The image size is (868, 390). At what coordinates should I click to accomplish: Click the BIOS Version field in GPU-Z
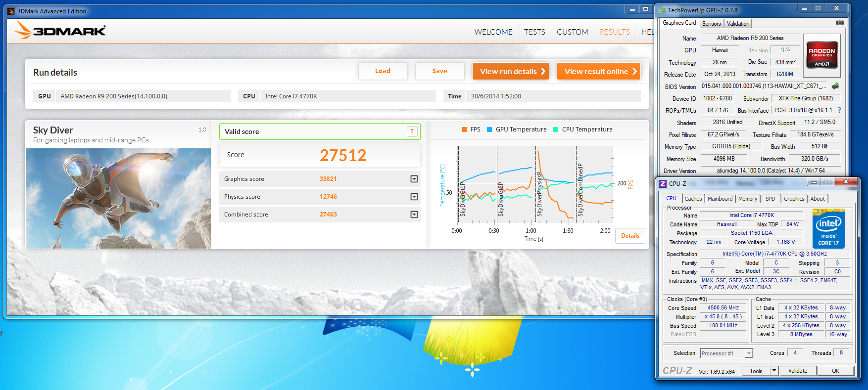pyautogui.click(x=765, y=86)
